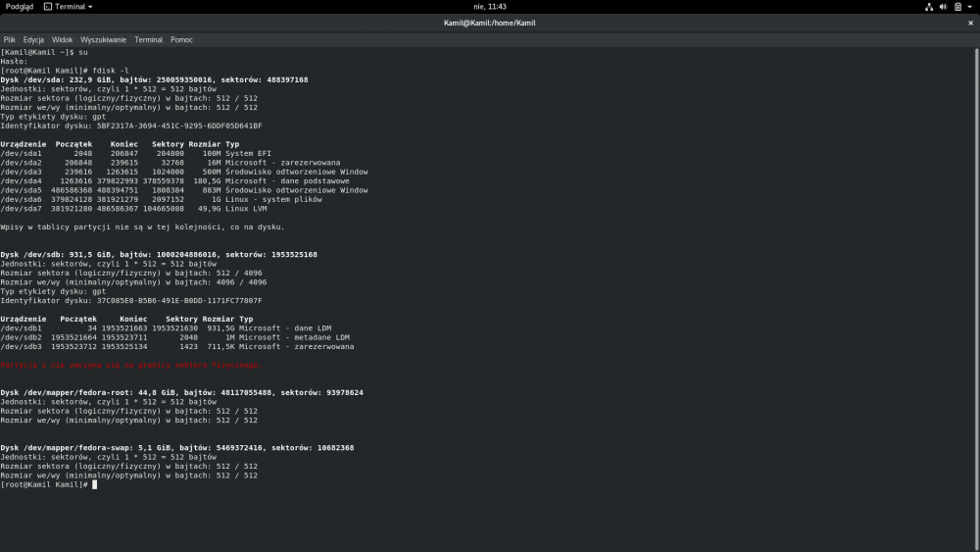Click the sdb disk identifier line

[x=131, y=301]
